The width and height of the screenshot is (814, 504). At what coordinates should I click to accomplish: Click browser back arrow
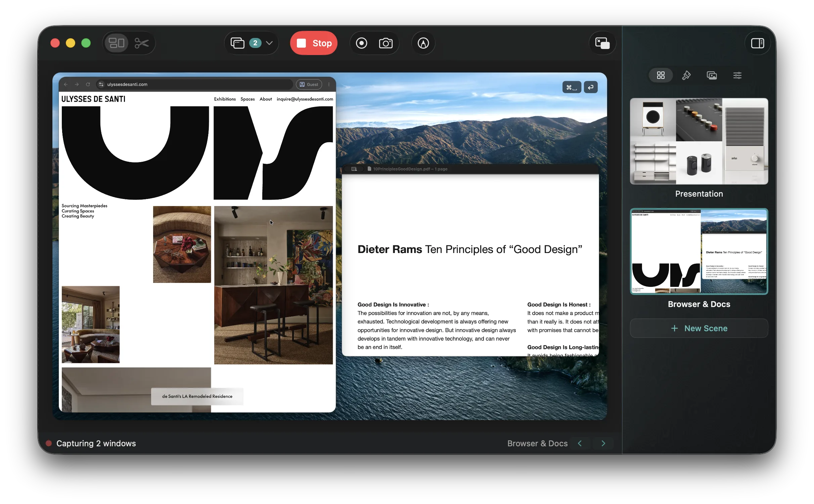pos(66,84)
